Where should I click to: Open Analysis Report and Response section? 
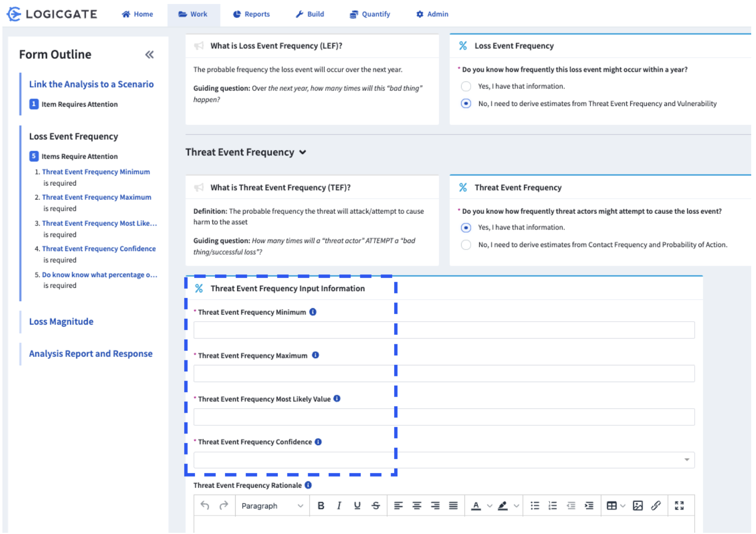(x=91, y=354)
